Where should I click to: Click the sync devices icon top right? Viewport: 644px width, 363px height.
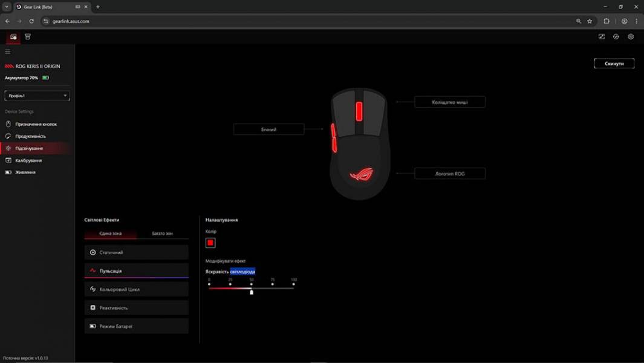point(616,36)
